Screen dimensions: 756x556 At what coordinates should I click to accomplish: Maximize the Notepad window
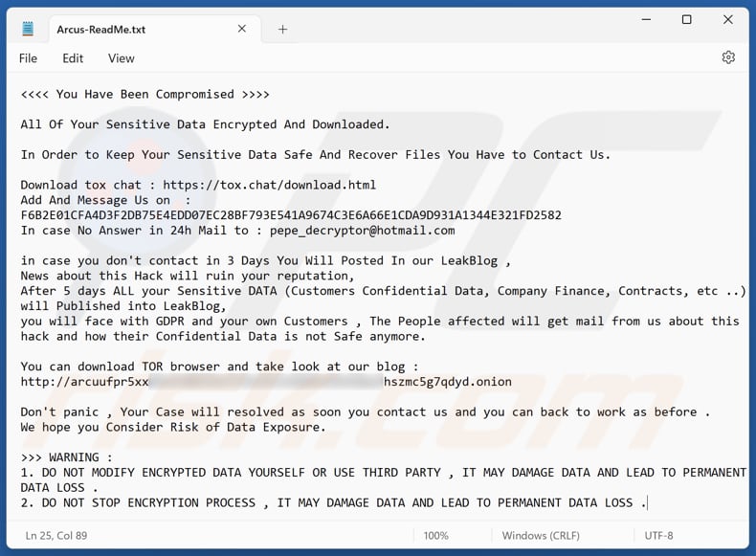tap(686, 20)
